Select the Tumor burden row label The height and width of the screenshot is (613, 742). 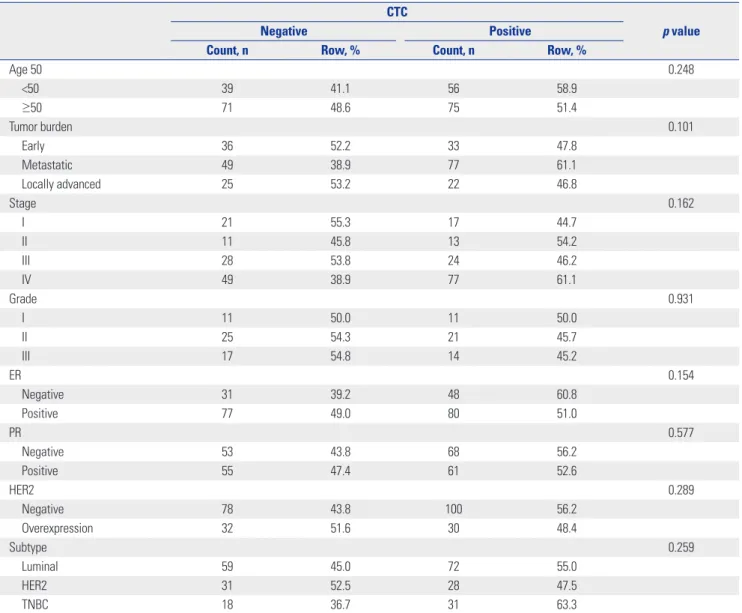click(41, 127)
